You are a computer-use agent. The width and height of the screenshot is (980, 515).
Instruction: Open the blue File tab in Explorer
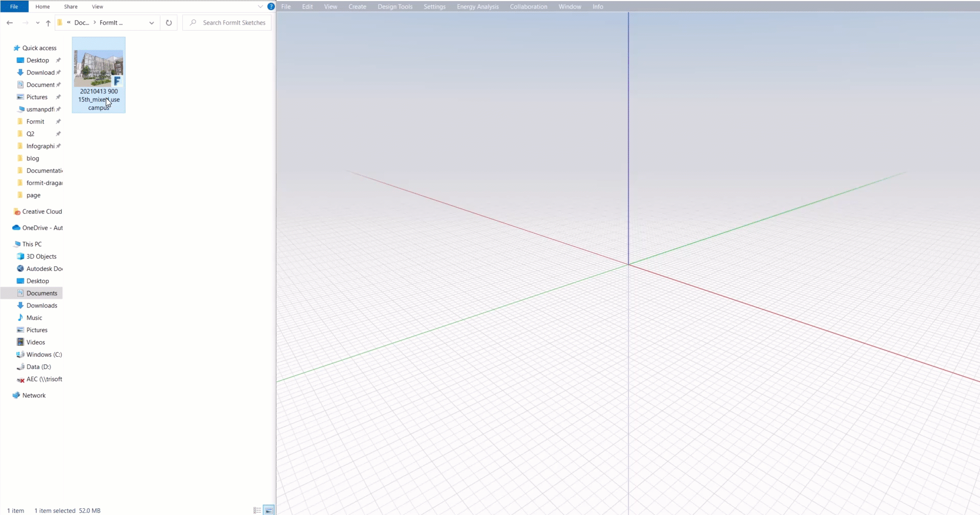point(14,7)
